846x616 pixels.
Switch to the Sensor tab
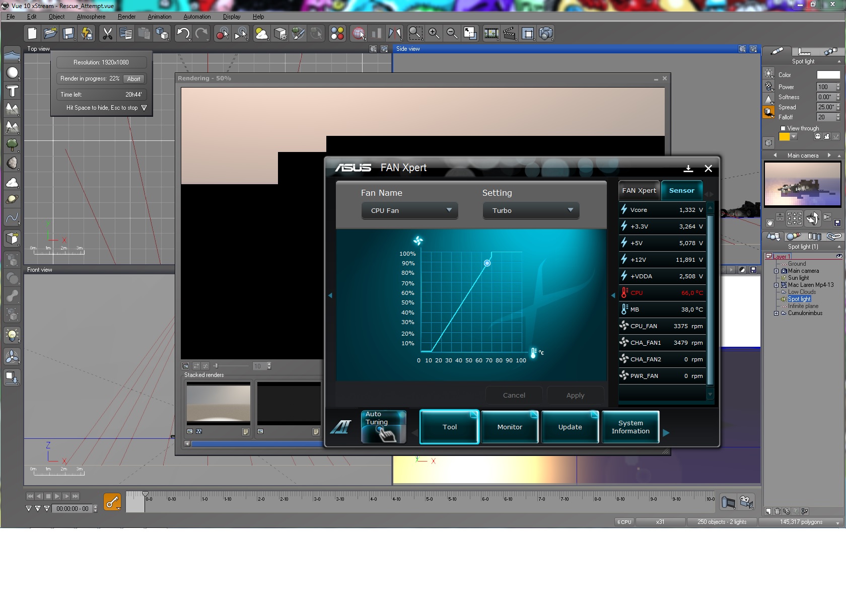click(x=681, y=190)
